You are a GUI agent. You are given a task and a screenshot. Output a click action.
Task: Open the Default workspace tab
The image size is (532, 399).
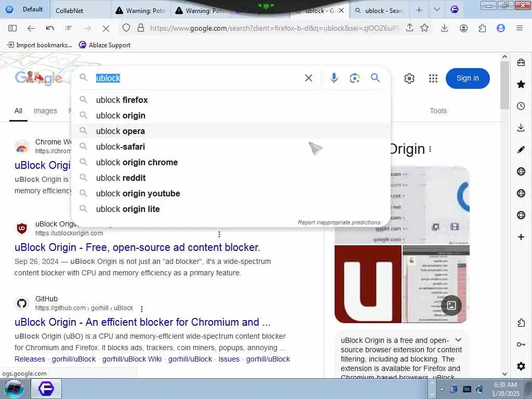click(x=25, y=9)
